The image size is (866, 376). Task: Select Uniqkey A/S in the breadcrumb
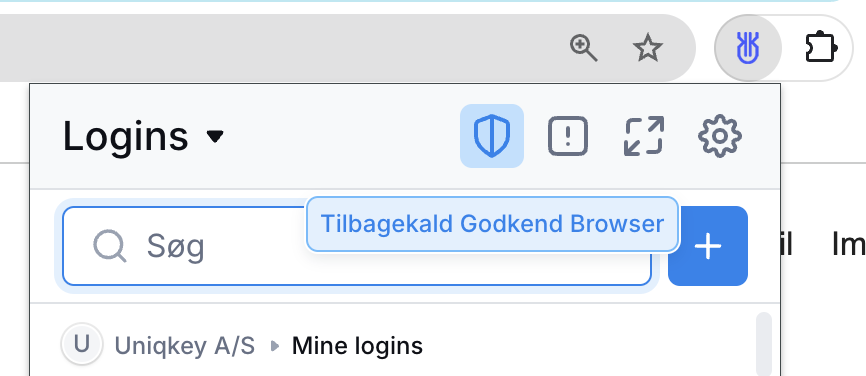tap(184, 346)
